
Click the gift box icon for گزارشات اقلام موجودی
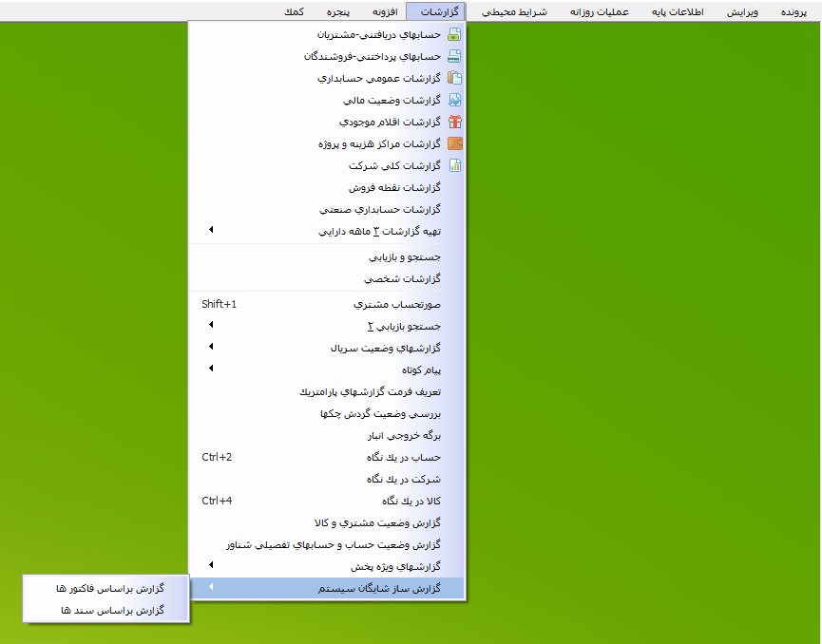[x=454, y=122]
